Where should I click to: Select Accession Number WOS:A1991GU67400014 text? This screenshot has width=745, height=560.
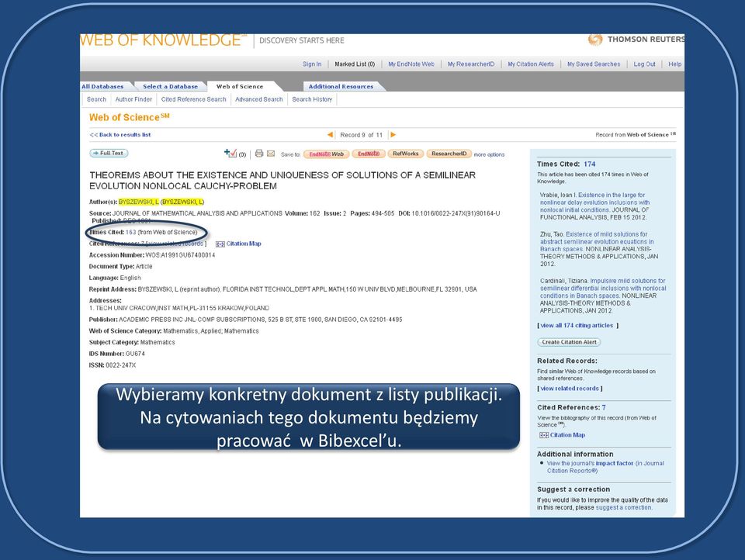180,255
